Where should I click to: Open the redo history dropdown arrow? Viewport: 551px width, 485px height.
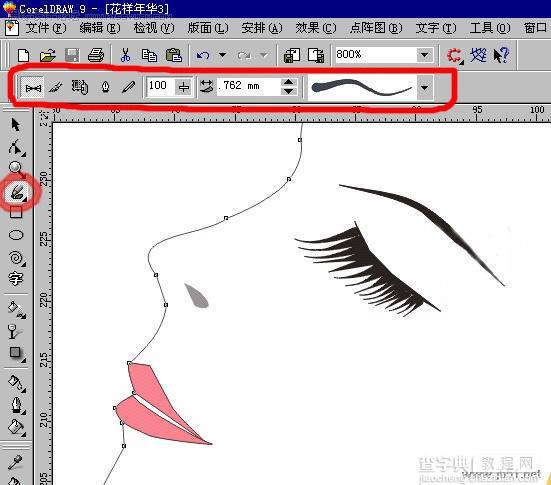pyautogui.click(x=264, y=55)
